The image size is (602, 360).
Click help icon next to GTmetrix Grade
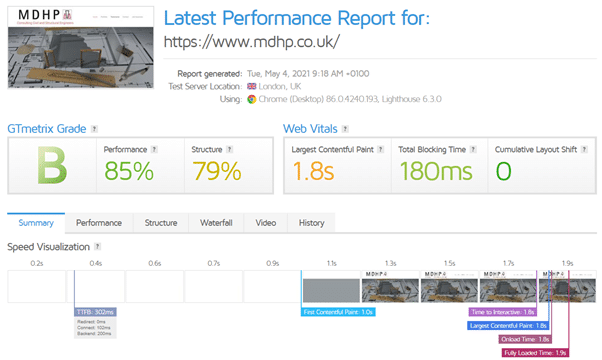point(94,129)
